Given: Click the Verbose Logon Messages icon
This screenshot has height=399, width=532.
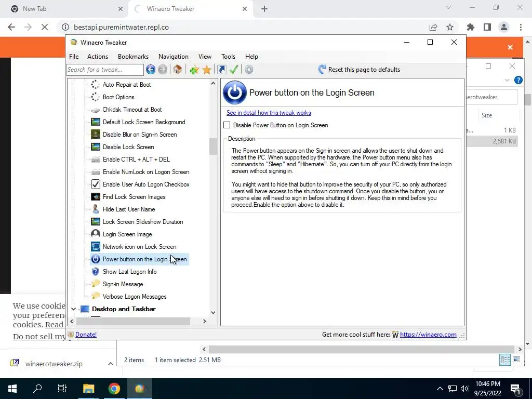Looking at the screenshot, I should pyautogui.click(x=96, y=297).
